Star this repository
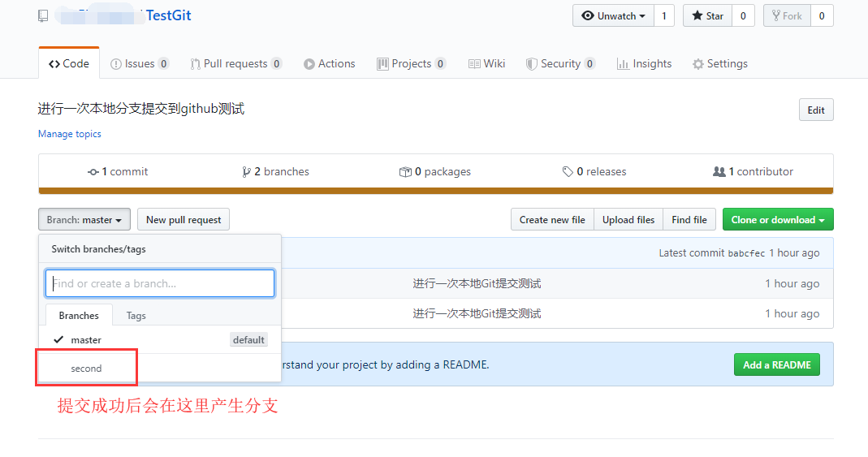The image size is (868, 457). pos(707,16)
